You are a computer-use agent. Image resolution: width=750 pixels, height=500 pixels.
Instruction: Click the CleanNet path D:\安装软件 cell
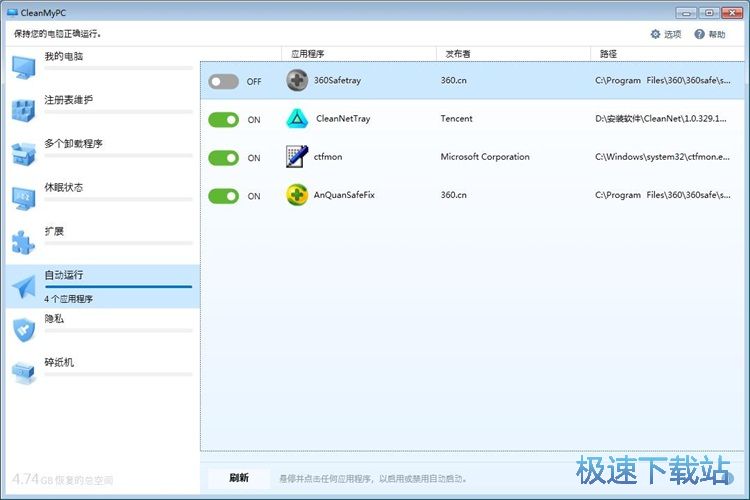pos(661,119)
